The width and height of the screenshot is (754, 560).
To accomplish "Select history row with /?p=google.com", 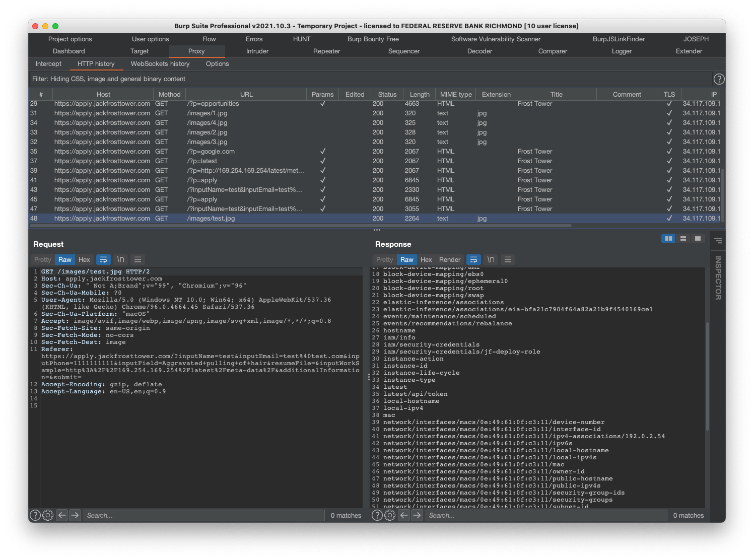I will pyautogui.click(x=375, y=152).
